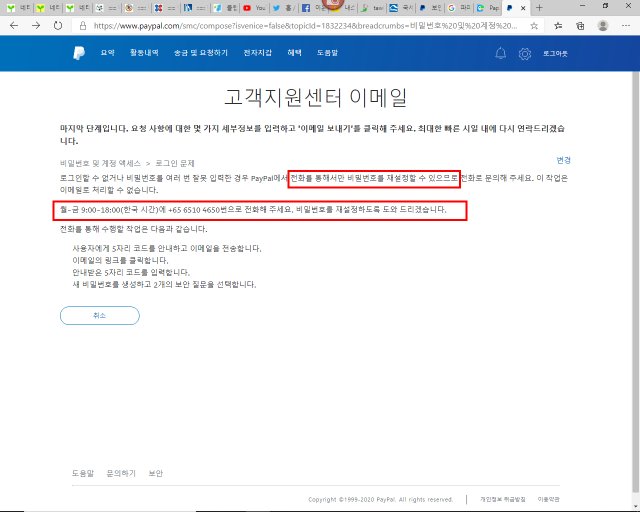This screenshot has width=640, height=512.
Task: Open a new browser tab
Action: pos(539,7)
